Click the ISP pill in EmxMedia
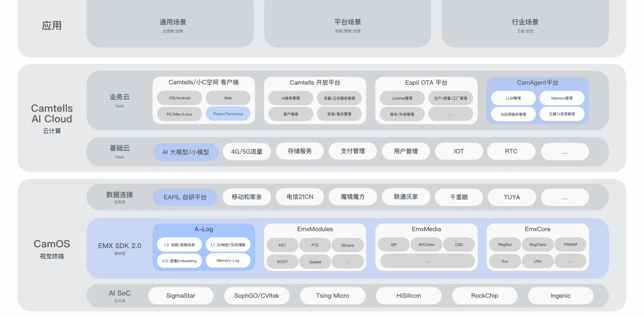The height and width of the screenshot is (317, 644). pos(394,244)
